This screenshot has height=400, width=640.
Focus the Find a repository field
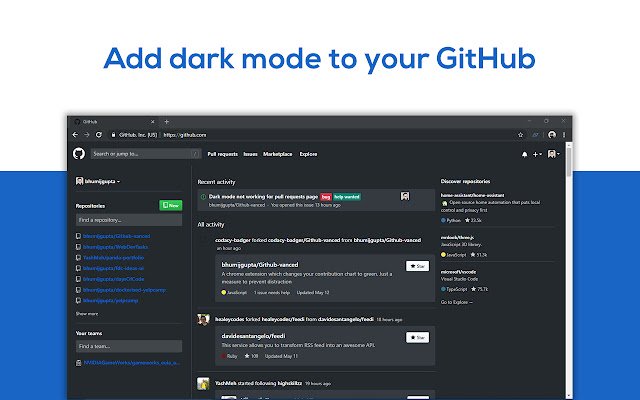point(129,220)
